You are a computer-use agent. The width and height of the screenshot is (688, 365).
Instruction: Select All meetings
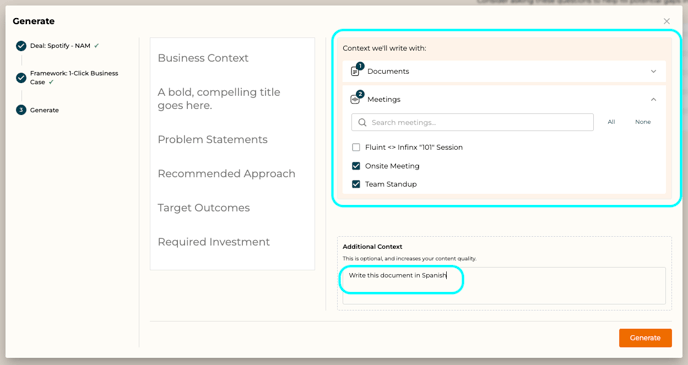pyautogui.click(x=611, y=122)
